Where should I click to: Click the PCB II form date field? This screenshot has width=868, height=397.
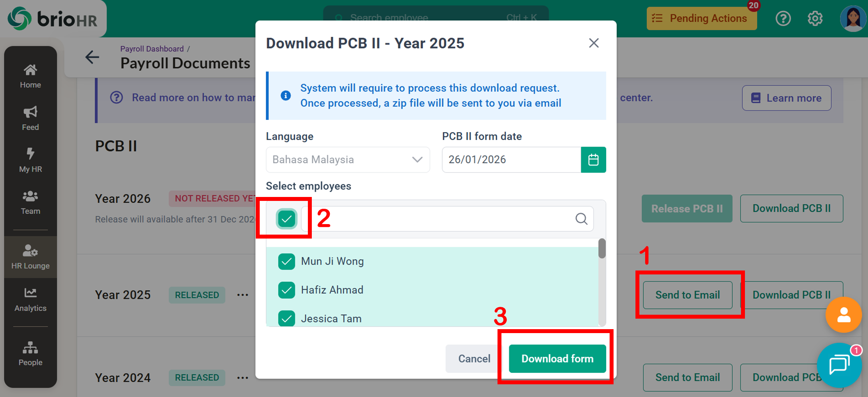[511, 160]
